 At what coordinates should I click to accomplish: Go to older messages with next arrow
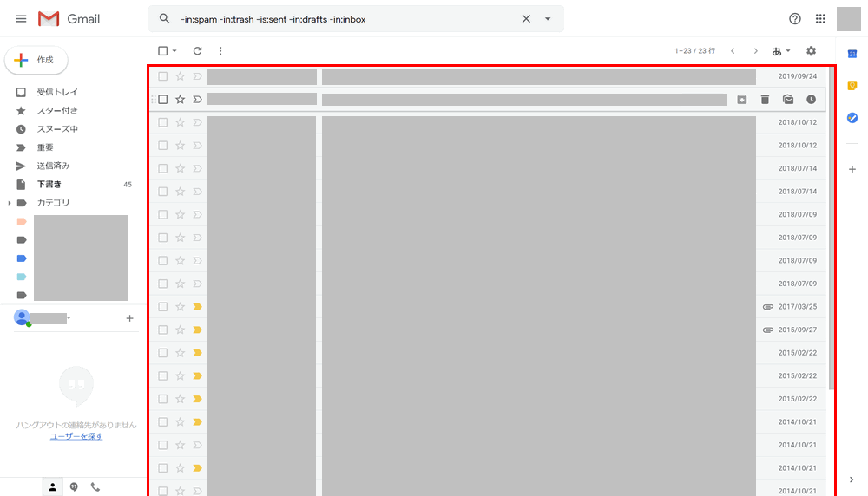756,51
